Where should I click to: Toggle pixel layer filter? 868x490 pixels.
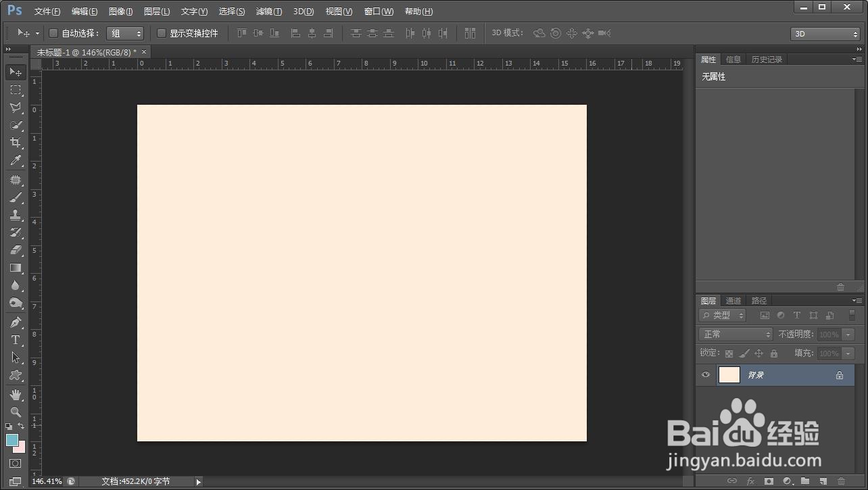pos(765,315)
